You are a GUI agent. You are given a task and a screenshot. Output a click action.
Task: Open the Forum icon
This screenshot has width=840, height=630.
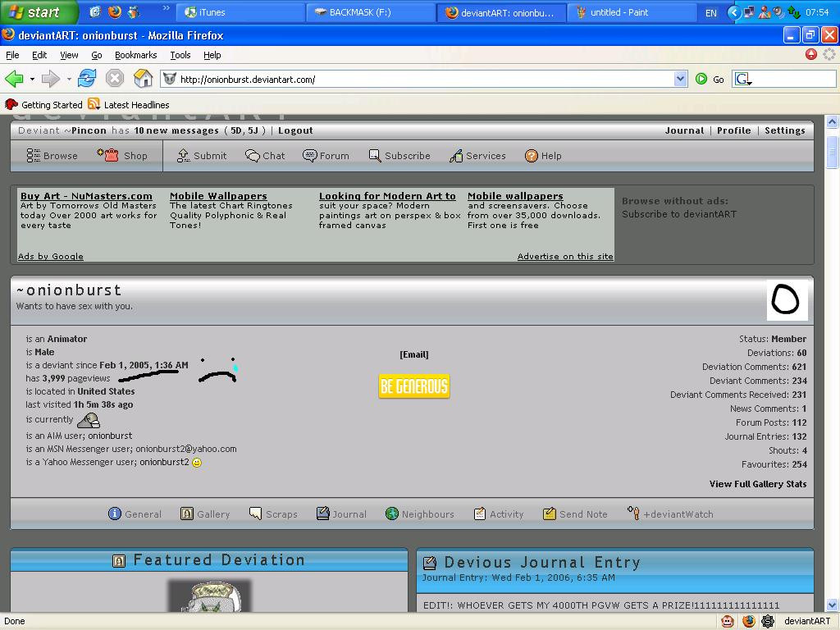click(309, 155)
